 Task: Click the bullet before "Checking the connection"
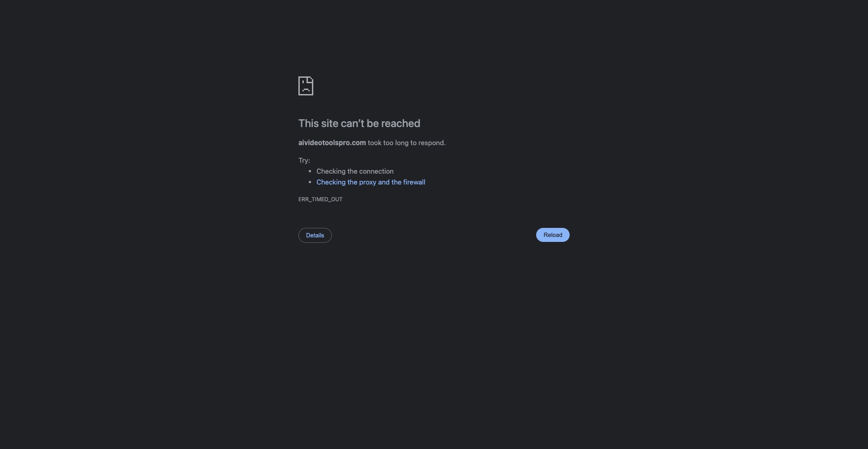pos(310,171)
